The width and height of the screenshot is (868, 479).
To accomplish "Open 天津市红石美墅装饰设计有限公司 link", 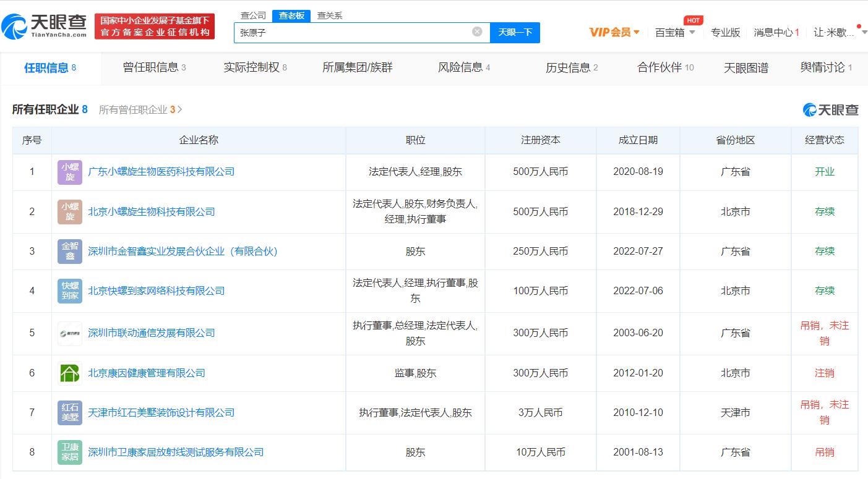I will point(161,413).
